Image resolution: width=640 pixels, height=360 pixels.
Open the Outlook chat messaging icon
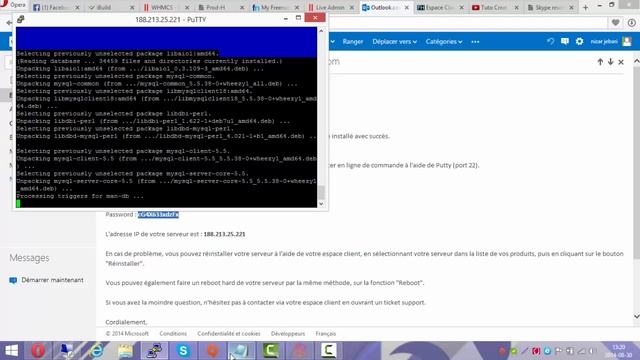coord(564,41)
